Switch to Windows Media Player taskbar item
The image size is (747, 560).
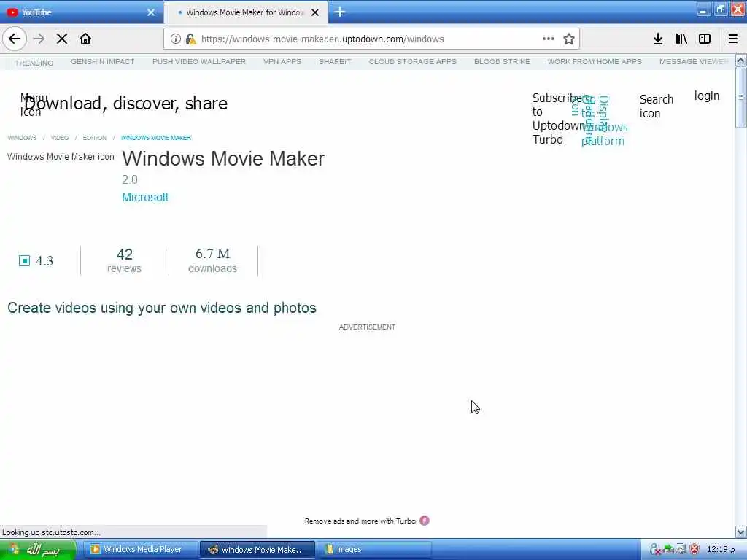coord(141,550)
